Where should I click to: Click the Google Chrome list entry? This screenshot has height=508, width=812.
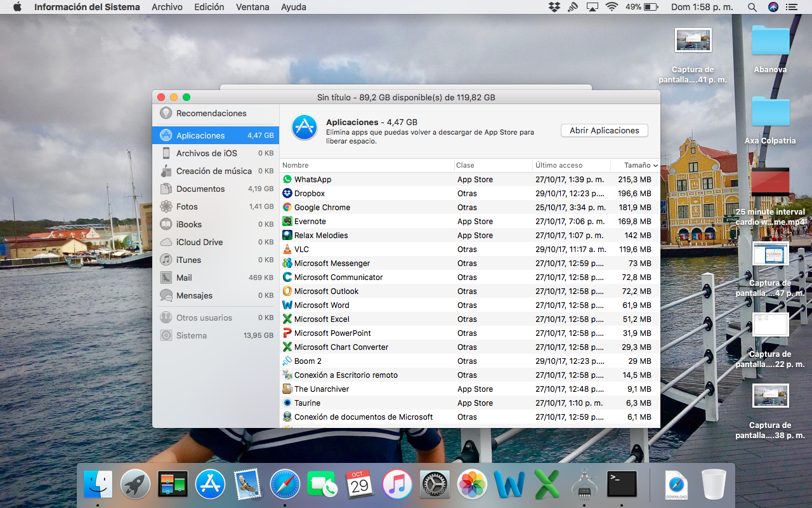[322, 208]
